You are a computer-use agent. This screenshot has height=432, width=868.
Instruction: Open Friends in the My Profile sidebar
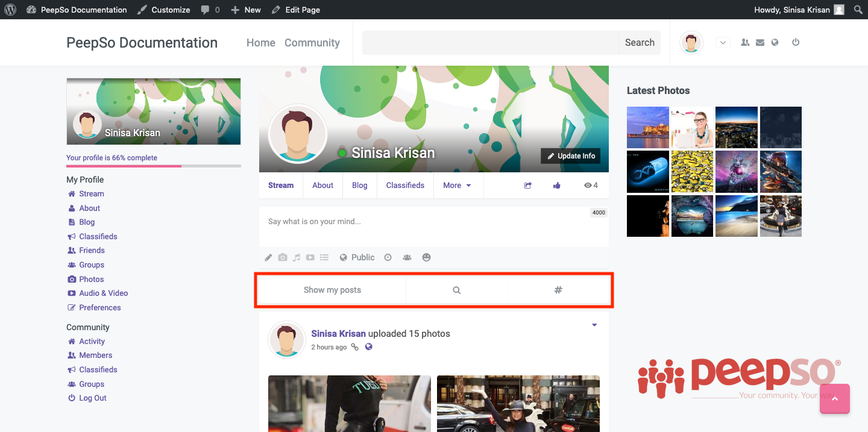92,251
